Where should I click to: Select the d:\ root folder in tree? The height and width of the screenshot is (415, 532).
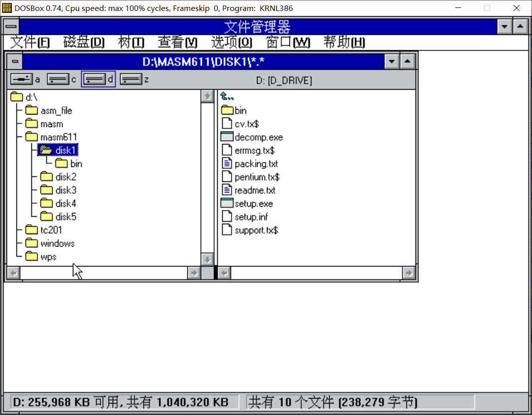[x=24, y=97]
